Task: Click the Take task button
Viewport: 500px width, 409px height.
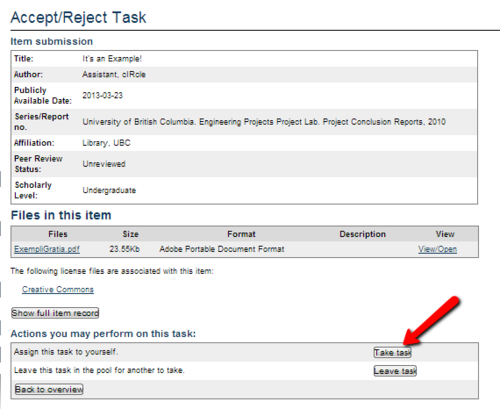Action: (393, 352)
